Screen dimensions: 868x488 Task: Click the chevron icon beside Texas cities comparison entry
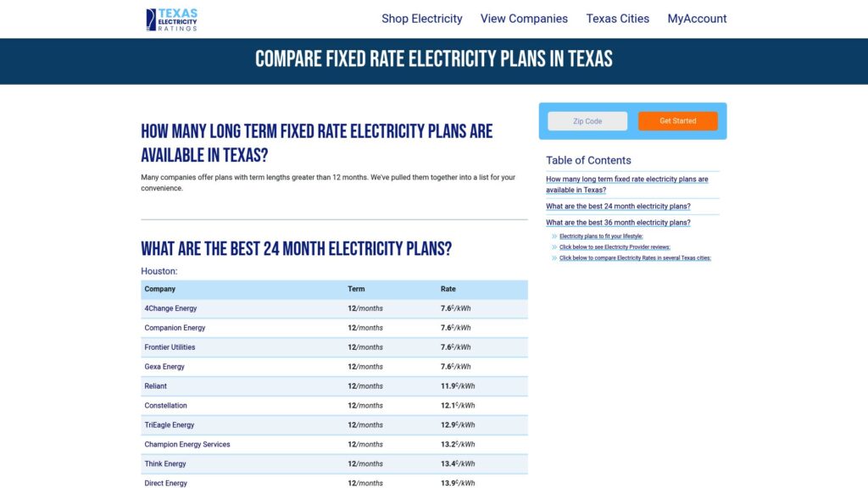click(555, 258)
